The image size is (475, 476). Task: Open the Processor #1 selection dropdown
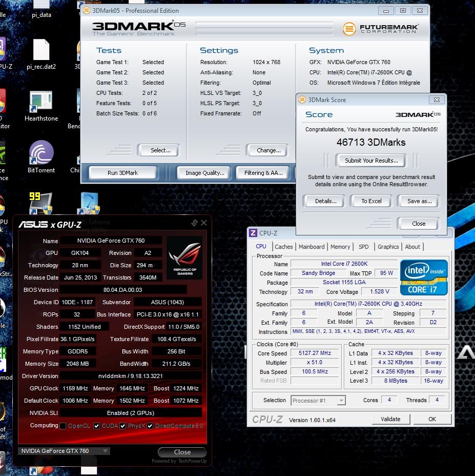click(x=318, y=401)
